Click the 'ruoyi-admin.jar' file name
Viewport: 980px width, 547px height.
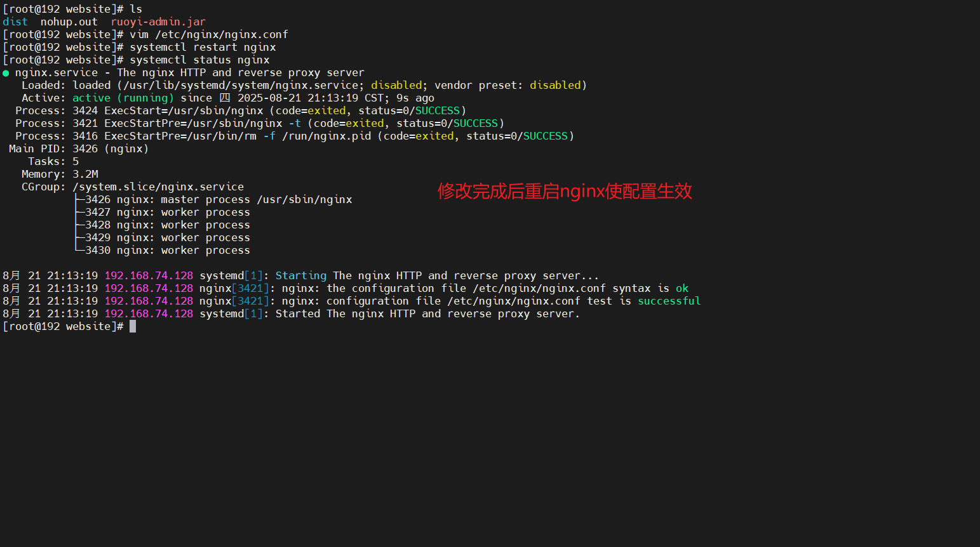158,22
